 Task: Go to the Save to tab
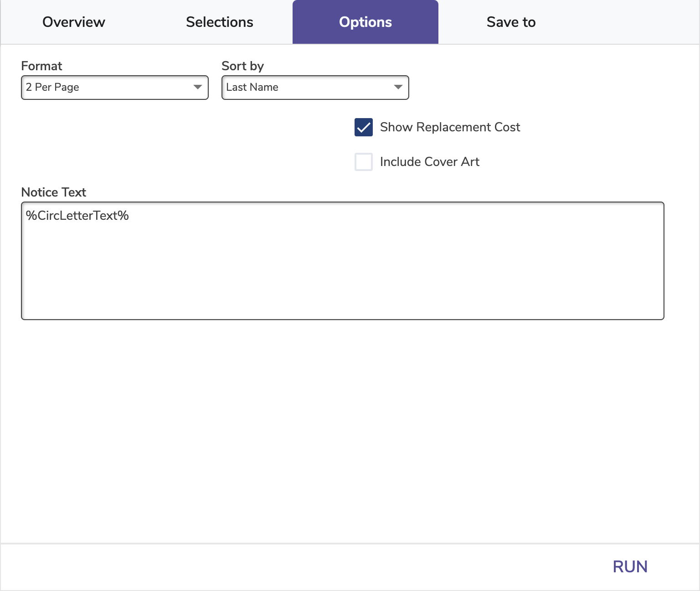click(x=511, y=22)
